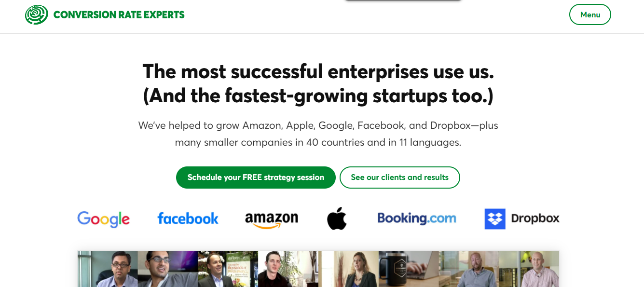Click the Google logo
The width and height of the screenshot is (644, 287).
(x=103, y=219)
